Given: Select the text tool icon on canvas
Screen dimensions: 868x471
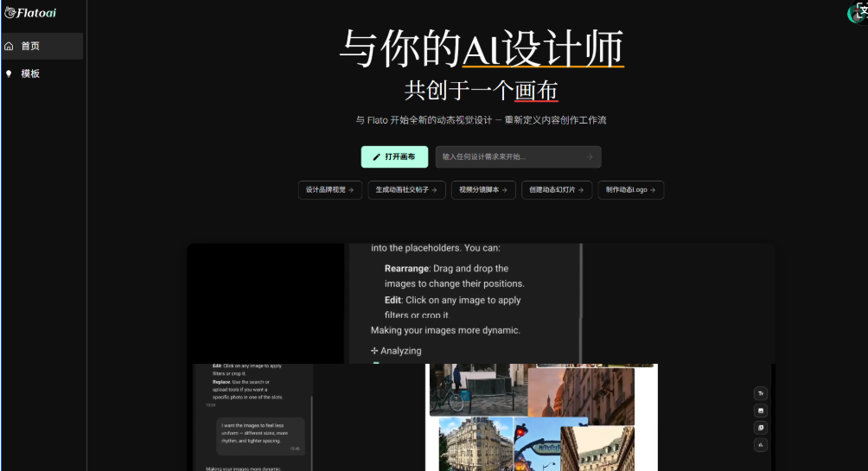Looking at the screenshot, I should [x=761, y=393].
